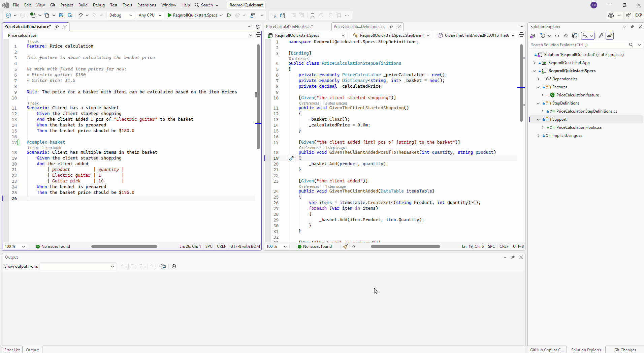Select PriceCalculationHooks.cs in Solution Explorer
644x353 pixels.
click(x=579, y=127)
